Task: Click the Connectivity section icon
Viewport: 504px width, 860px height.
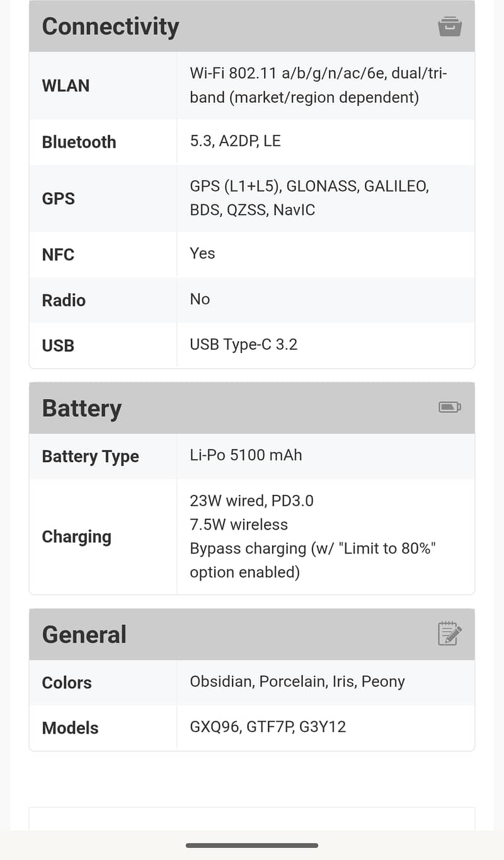Action: [x=450, y=26]
